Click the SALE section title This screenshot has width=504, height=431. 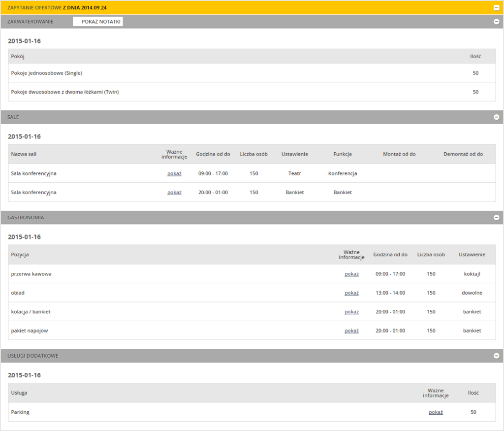point(13,117)
